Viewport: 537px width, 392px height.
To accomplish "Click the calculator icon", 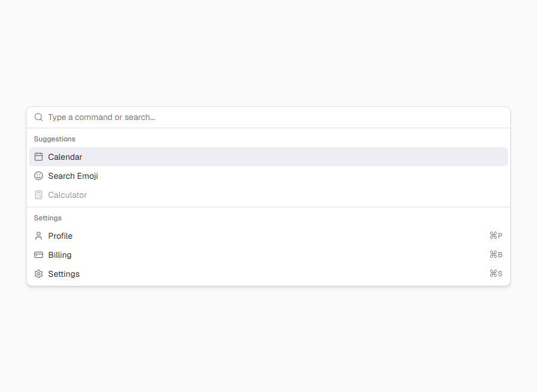I will click(39, 195).
